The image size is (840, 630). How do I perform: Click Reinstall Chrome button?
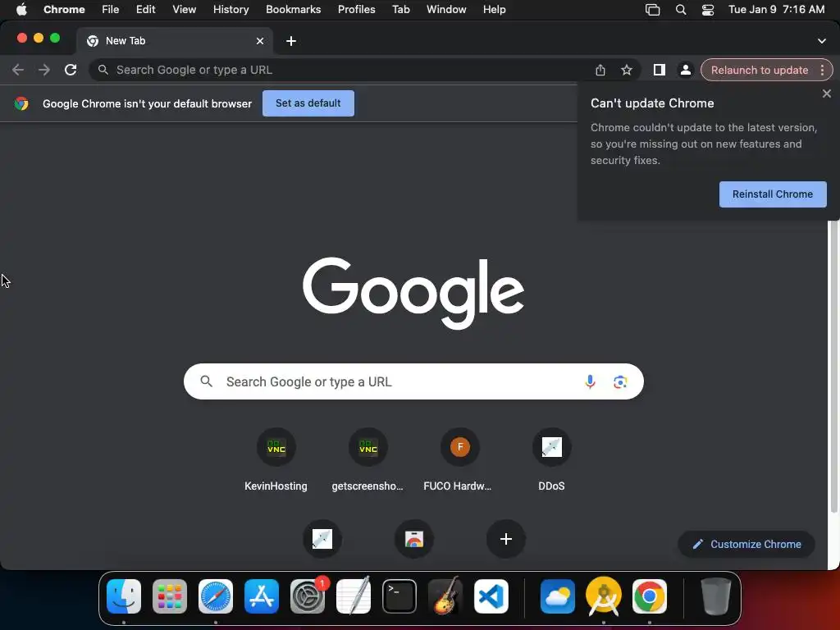click(773, 194)
